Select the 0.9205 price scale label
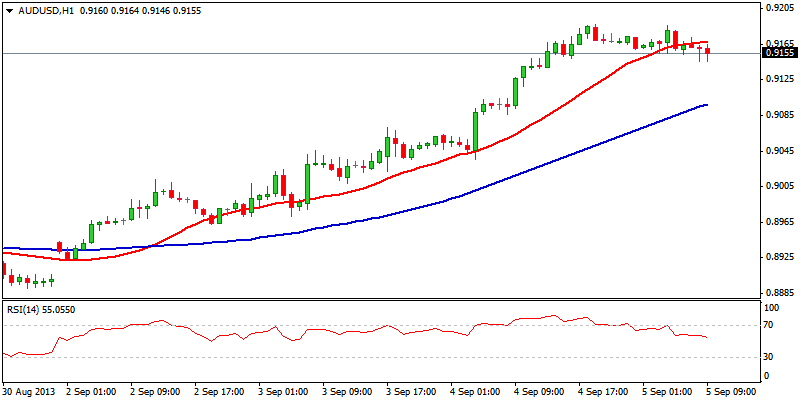The image size is (800, 400). [778, 8]
